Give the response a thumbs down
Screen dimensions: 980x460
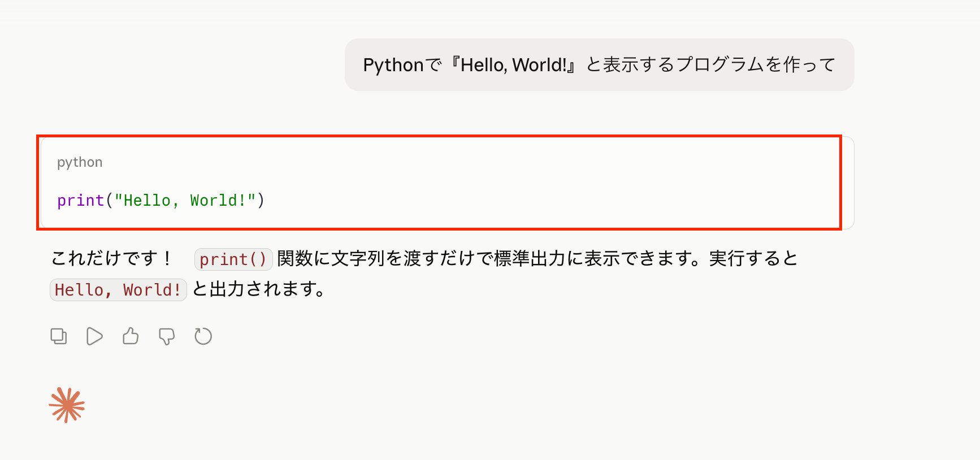click(167, 337)
